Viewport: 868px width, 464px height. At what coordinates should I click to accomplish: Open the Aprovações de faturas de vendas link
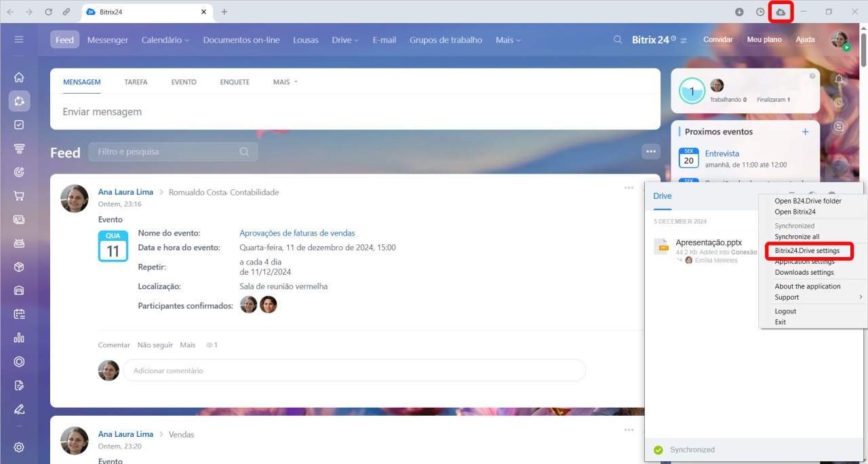297,233
